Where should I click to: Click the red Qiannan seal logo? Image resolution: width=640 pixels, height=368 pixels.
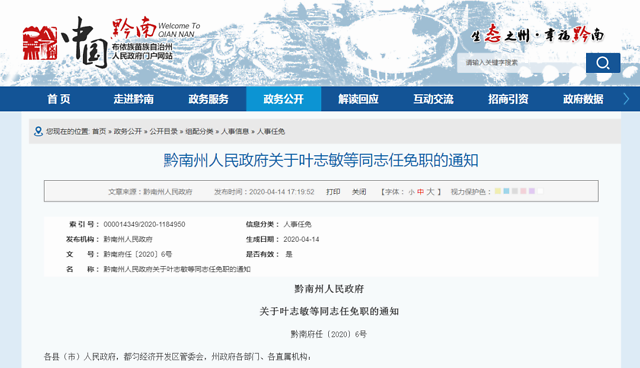point(40,43)
